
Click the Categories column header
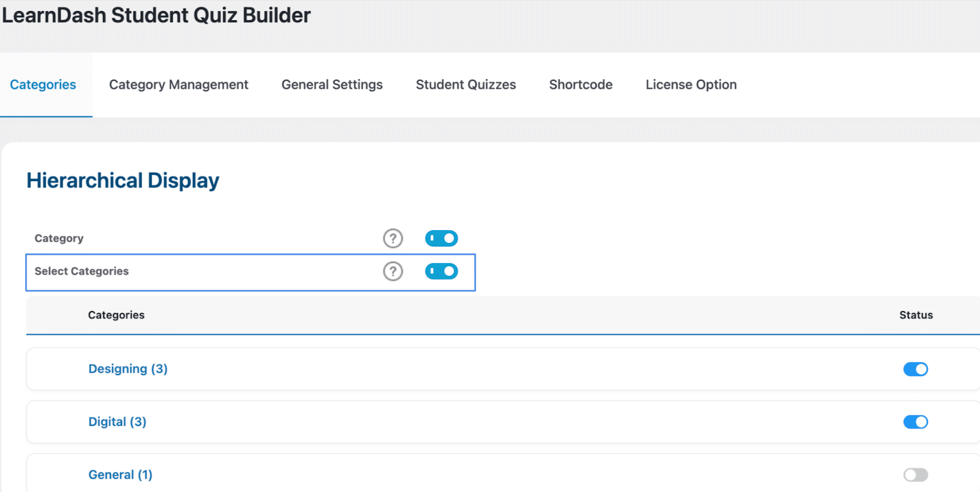pos(116,315)
